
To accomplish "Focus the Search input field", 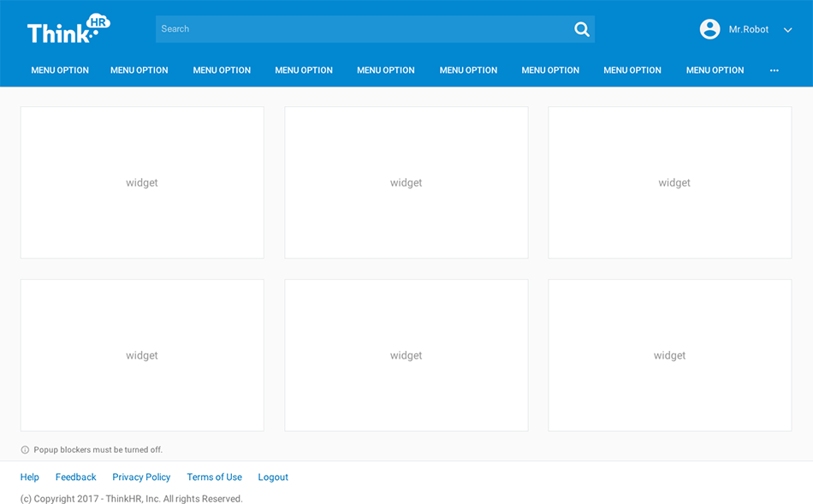I will pos(359,29).
